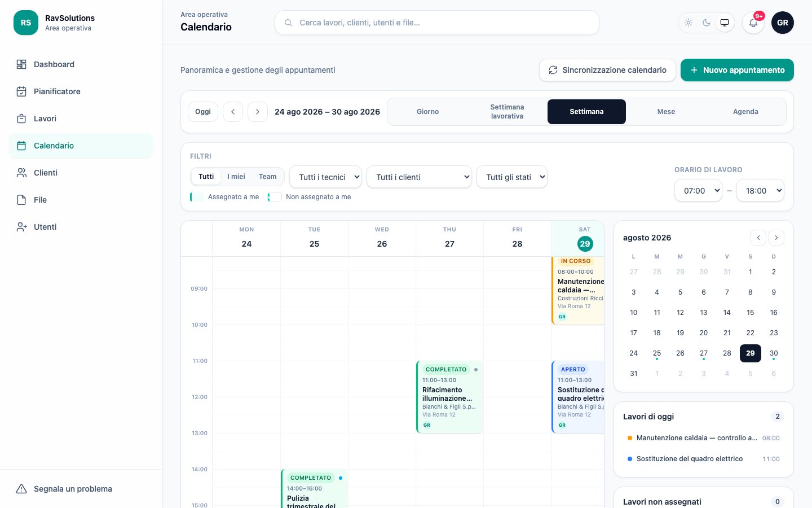Select system theme monitor icon

click(x=725, y=23)
